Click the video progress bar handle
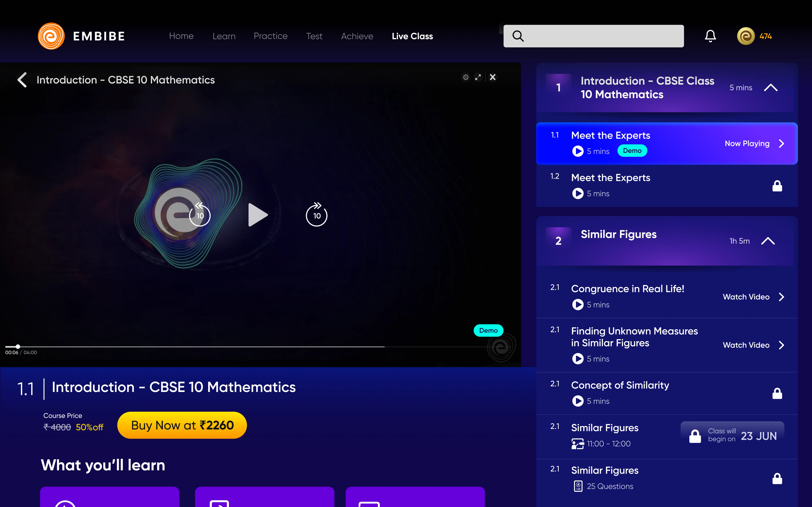 [18, 346]
